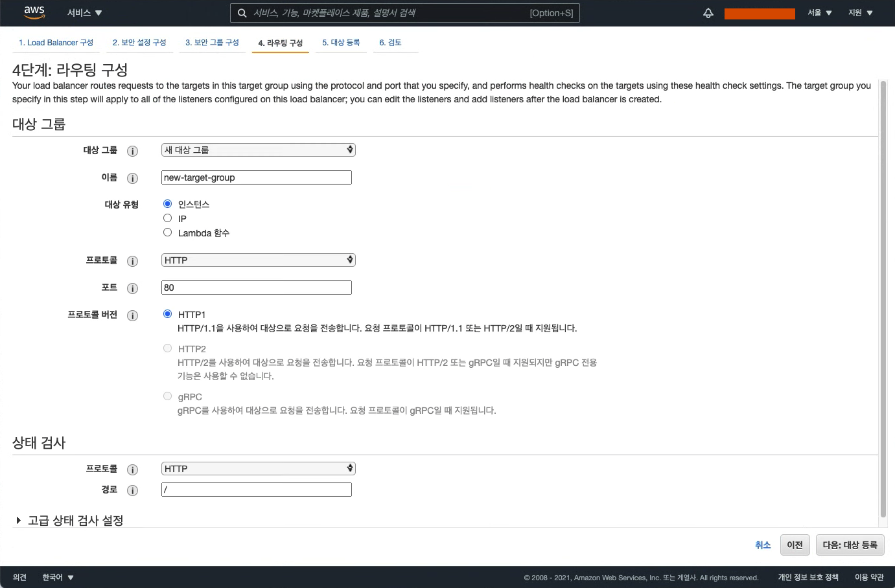
Task: Choose HTTP2 protocol version
Action: click(x=167, y=348)
